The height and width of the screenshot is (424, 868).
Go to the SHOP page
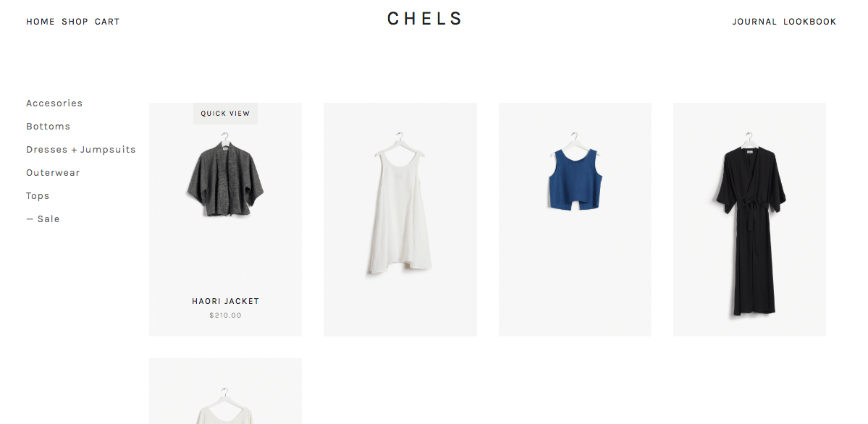(x=75, y=22)
